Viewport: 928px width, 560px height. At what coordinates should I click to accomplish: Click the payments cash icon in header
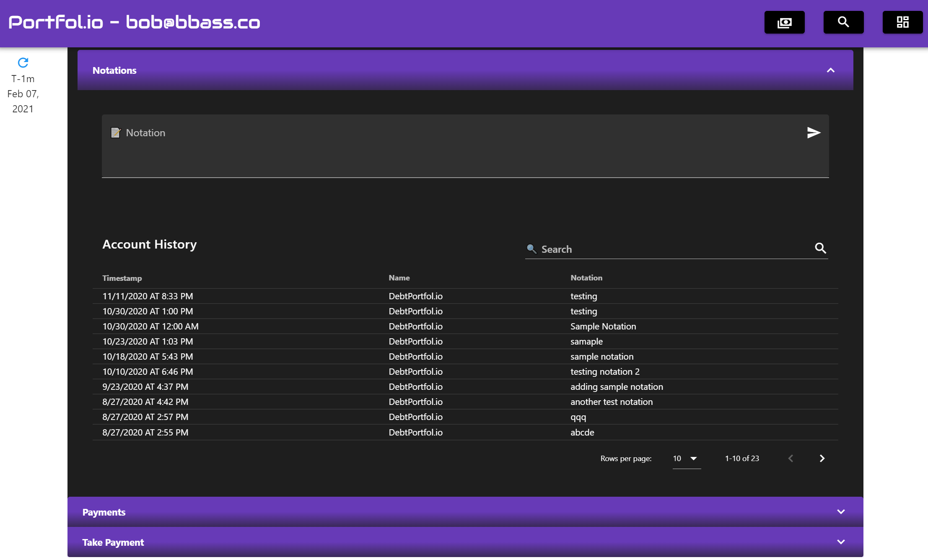(784, 22)
